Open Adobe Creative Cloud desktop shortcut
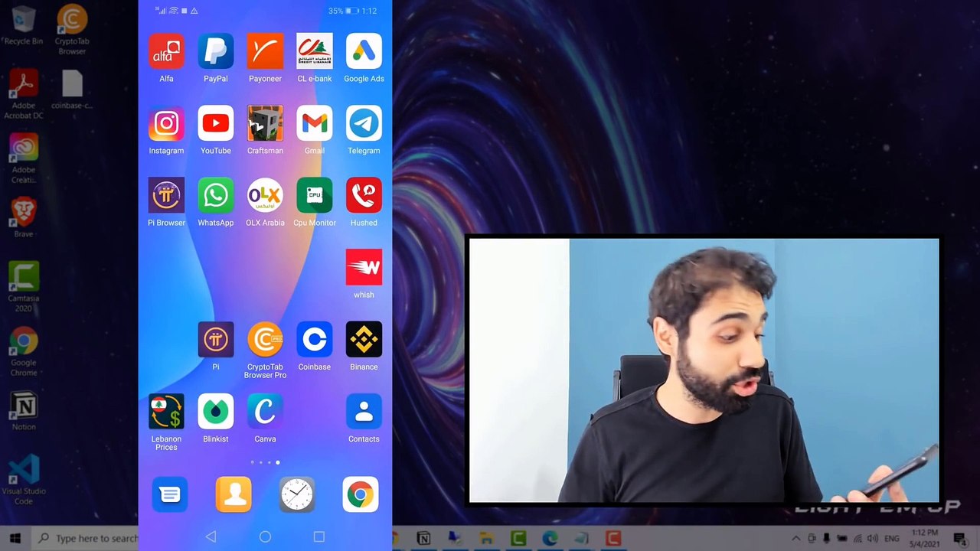Image resolution: width=980 pixels, height=551 pixels. [x=24, y=159]
